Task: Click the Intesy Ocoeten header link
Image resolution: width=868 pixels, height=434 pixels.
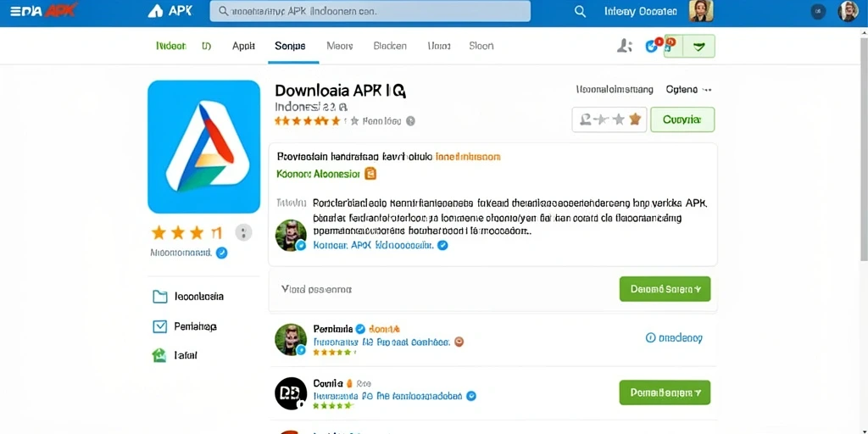Action: tap(641, 11)
